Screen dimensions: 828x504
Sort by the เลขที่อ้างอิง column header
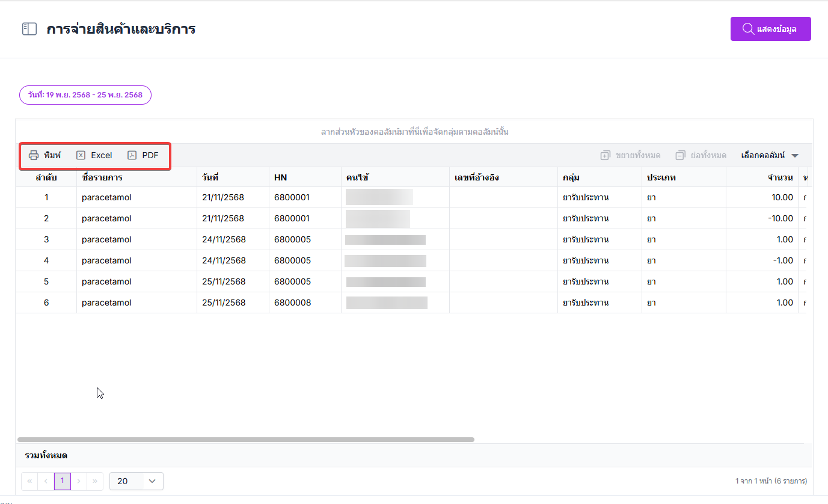[x=504, y=177]
